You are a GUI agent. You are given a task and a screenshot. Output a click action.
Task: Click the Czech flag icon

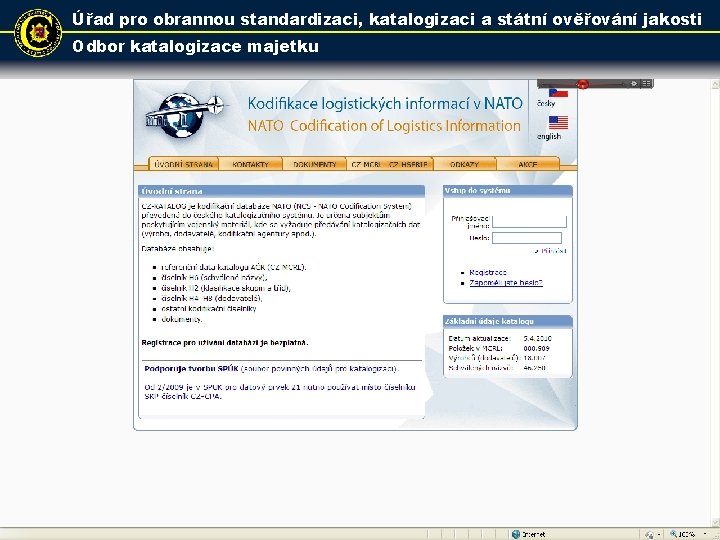[x=558, y=93]
